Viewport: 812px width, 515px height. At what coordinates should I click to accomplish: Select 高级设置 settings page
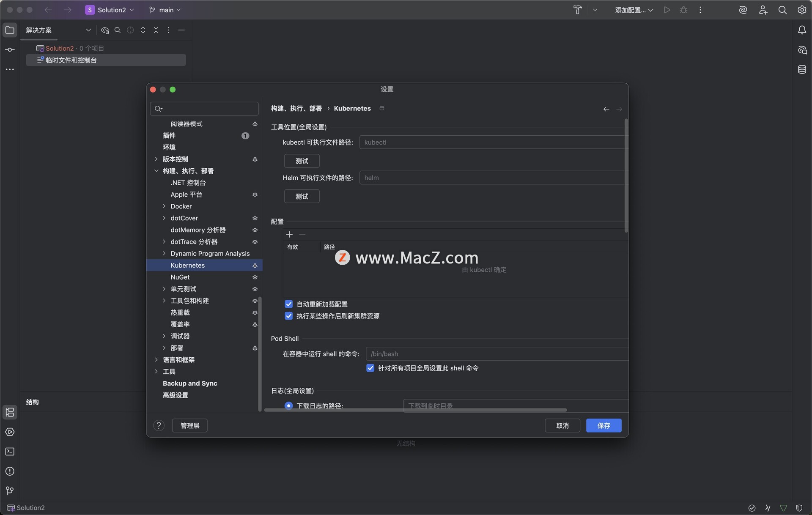[204, 395]
